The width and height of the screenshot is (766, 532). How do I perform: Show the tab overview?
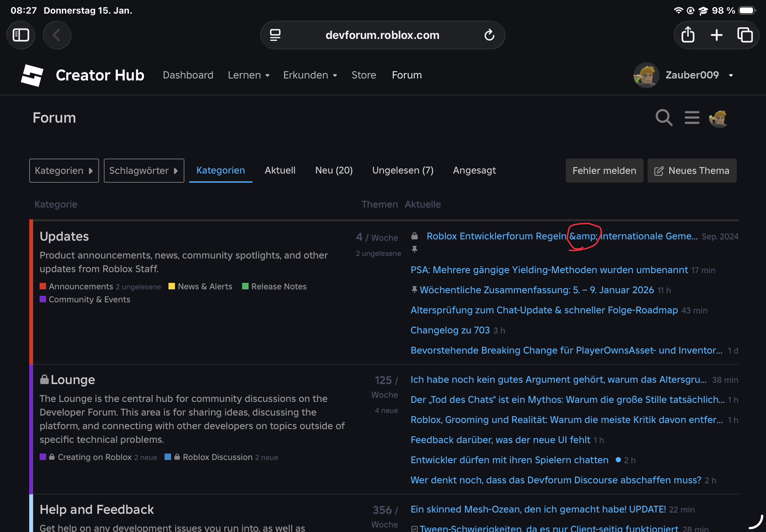coord(745,35)
